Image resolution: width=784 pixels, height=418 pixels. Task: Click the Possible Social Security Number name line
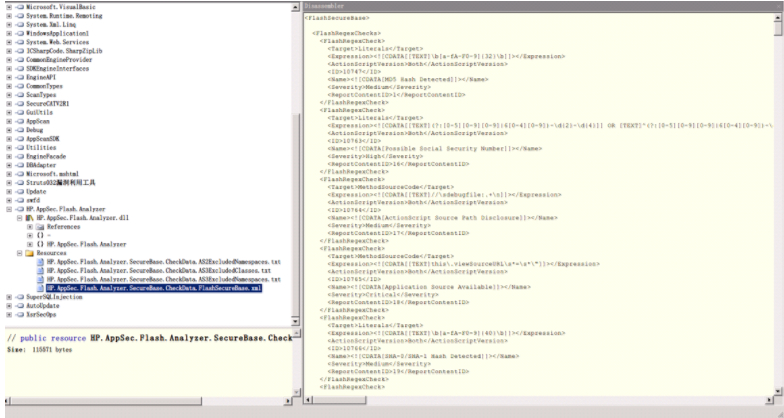[435, 148]
